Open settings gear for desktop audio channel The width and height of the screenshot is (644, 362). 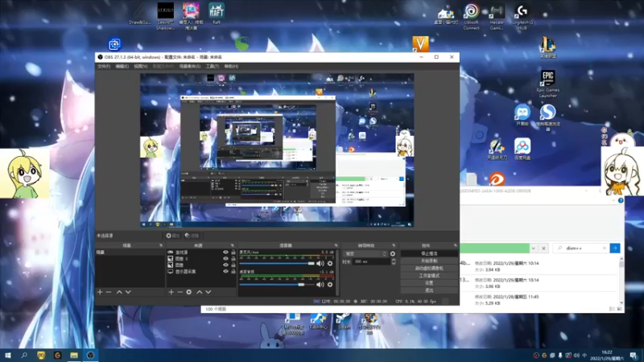[x=330, y=284]
